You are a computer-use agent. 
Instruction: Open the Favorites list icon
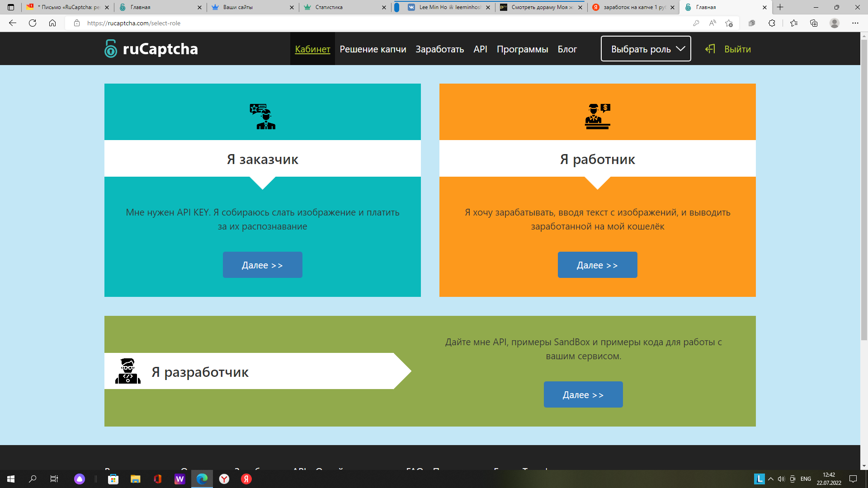(794, 23)
